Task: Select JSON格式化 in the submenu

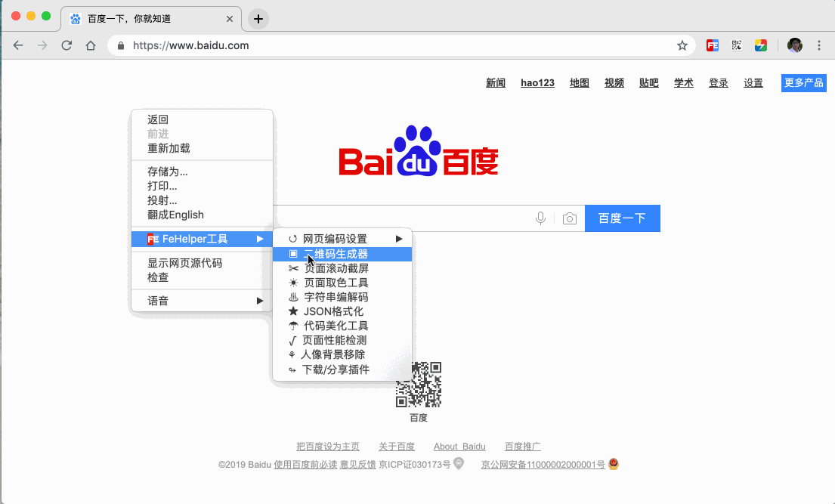Action: (342, 311)
